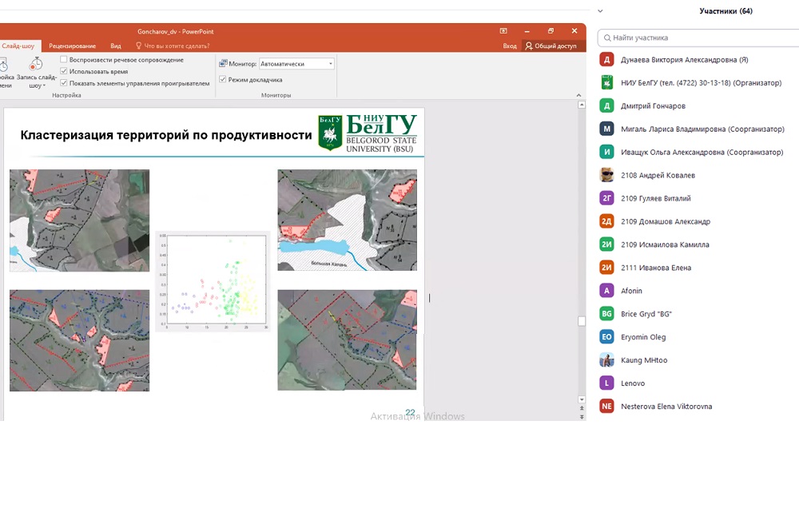Collapse the Участники panel with chevron
The image size is (799, 532).
(x=600, y=11)
